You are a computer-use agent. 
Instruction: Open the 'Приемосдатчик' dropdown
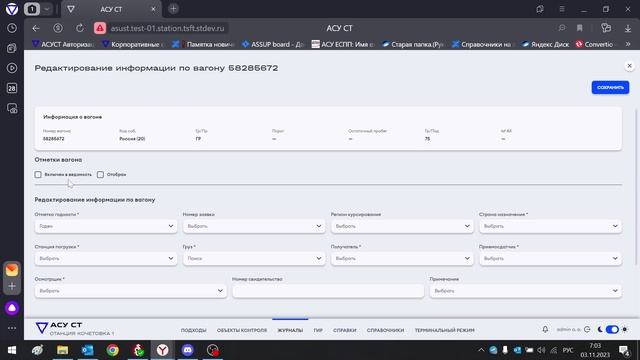click(550, 258)
